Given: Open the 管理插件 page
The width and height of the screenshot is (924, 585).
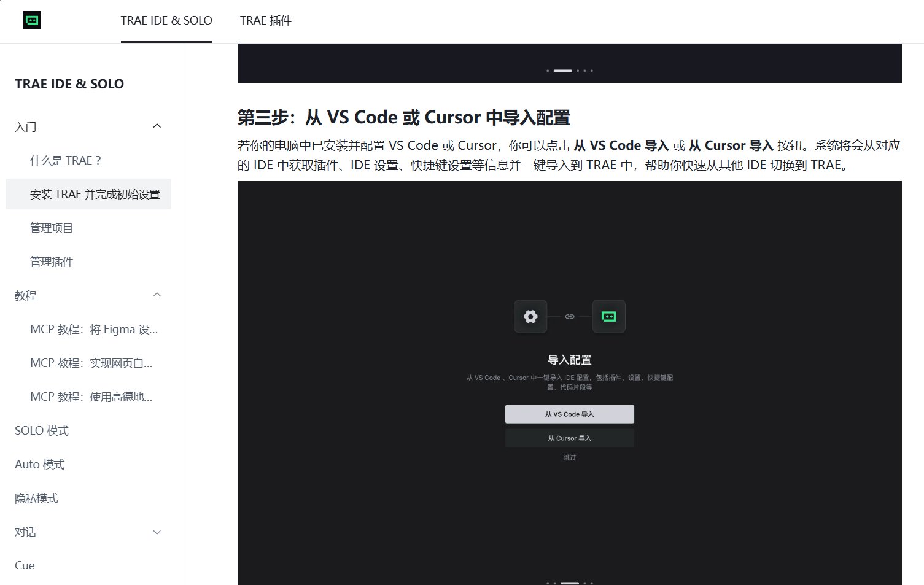Looking at the screenshot, I should click(52, 262).
